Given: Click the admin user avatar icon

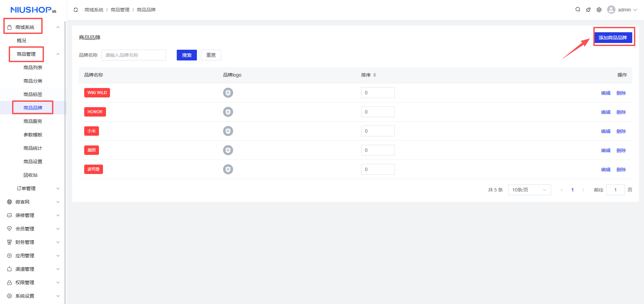Looking at the screenshot, I should (611, 10).
